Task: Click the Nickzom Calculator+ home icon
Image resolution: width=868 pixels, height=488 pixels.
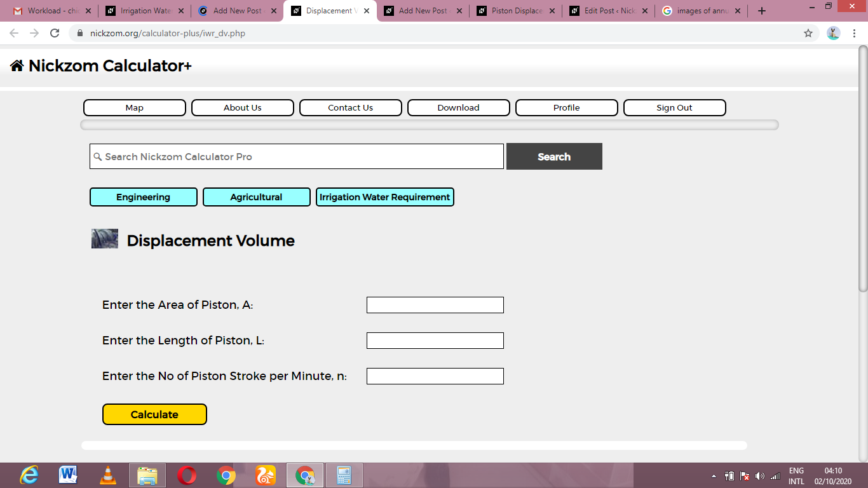Action: (17, 65)
